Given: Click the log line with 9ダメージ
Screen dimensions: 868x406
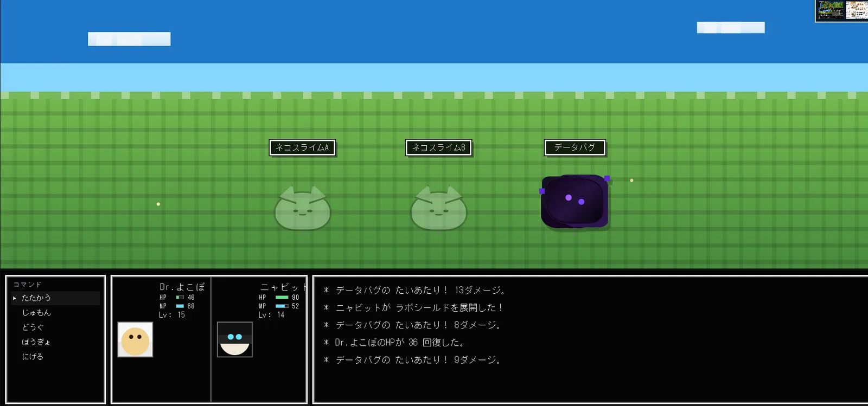Looking at the screenshot, I should tap(412, 360).
